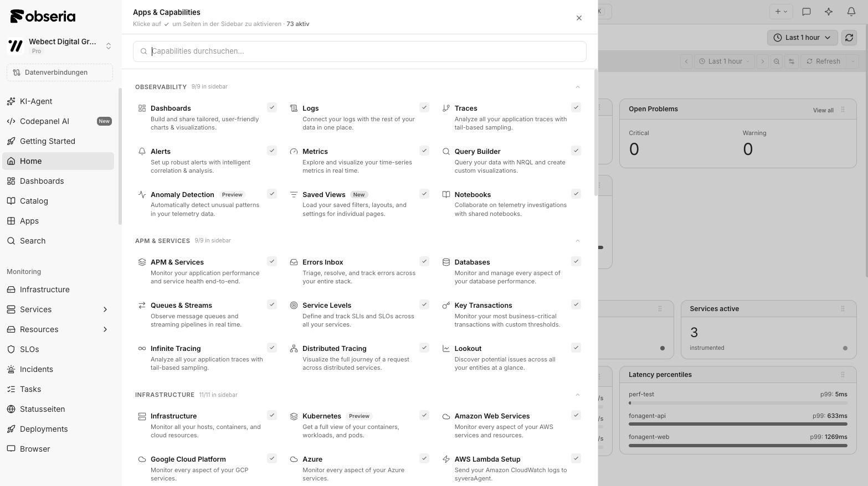Open the chat message icon in top bar

pyautogui.click(x=807, y=11)
